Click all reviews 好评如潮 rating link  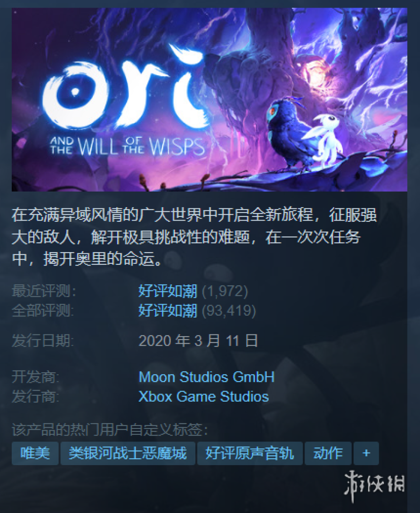tap(168, 310)
